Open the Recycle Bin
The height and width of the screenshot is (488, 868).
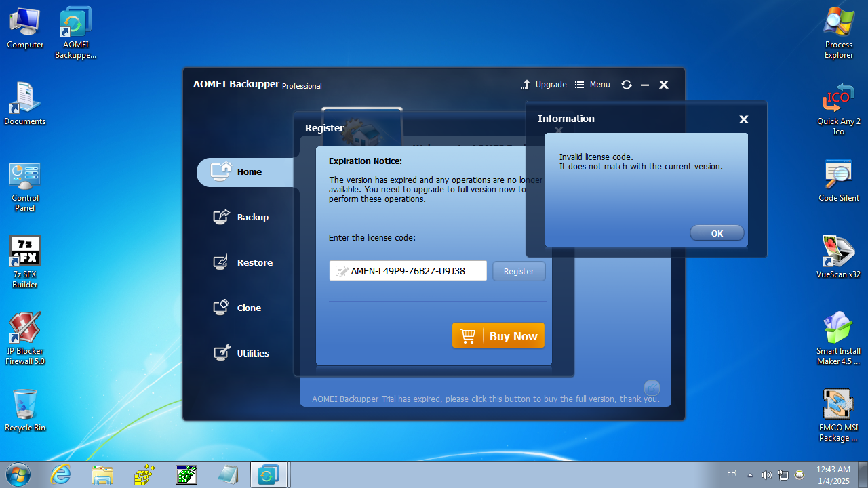(25, 410)
